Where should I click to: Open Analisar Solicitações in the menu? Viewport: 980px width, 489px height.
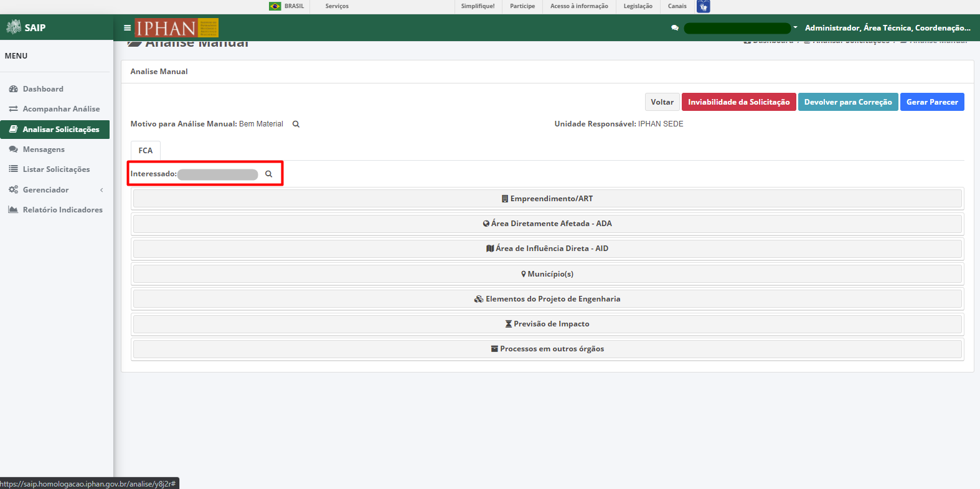click(55, 130)
